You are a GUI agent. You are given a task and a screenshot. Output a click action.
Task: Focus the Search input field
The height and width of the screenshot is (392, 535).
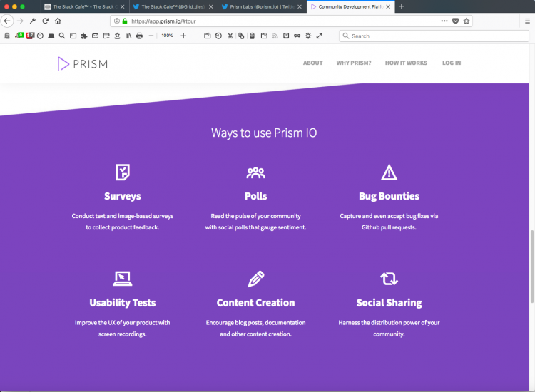pyautogui.click(x=434, y=36)
